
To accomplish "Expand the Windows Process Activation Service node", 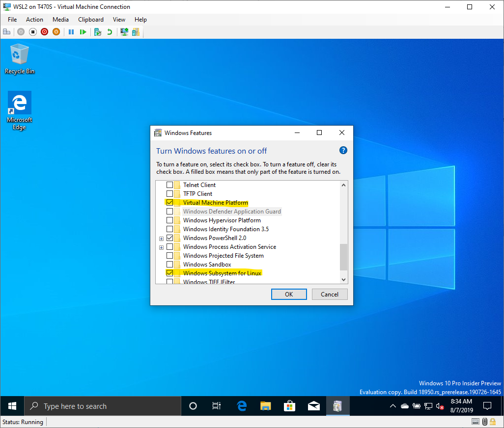I will point(161,247).
